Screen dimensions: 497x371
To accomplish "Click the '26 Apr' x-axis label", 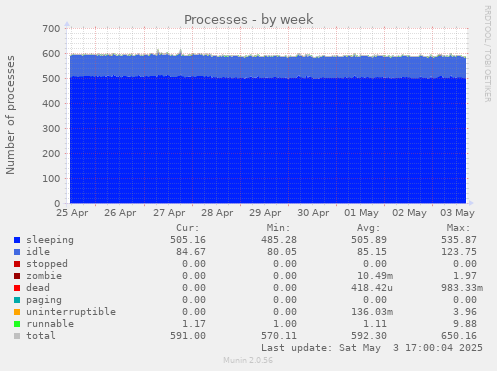I will point(120,213).
